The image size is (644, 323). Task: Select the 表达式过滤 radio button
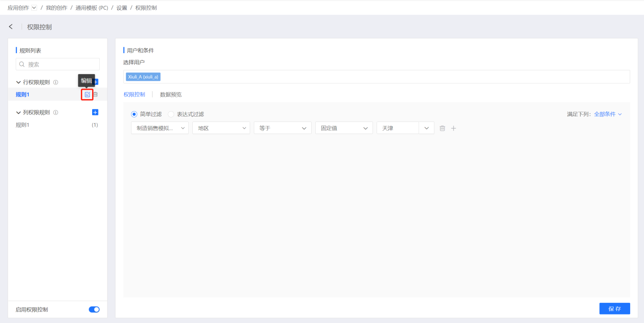pos(171,114)
